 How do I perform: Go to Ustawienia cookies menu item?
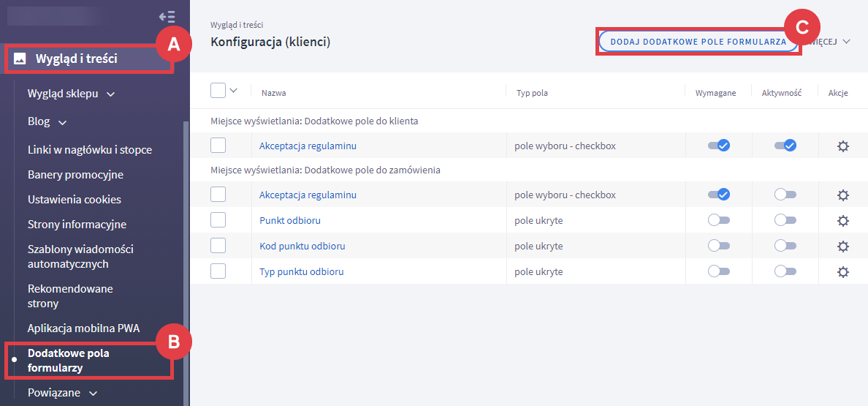pos(75,200)
